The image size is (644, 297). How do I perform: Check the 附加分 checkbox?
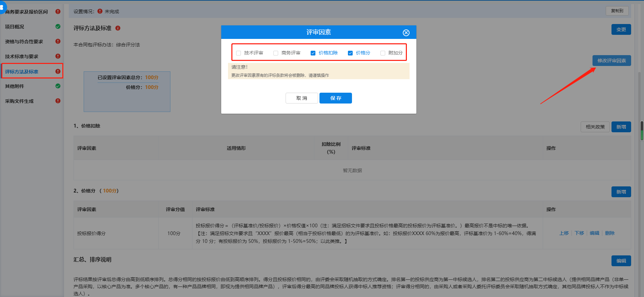point(383,53)
